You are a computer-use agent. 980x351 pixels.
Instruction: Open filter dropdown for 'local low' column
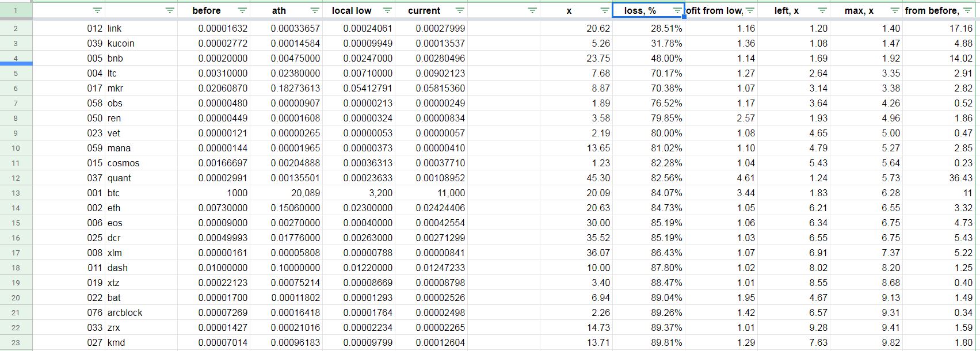tap(387, 10)
